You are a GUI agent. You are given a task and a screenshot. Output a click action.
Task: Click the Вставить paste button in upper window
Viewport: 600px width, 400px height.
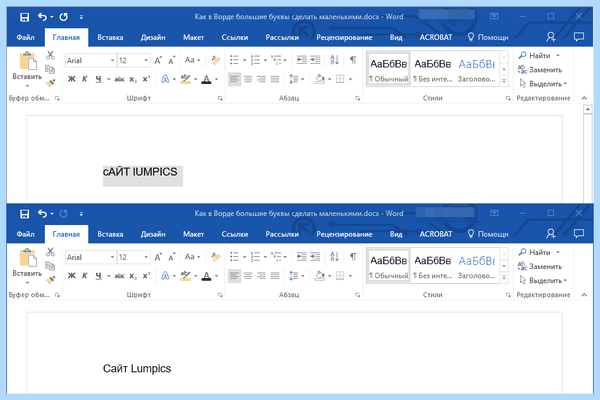coord(27,69)
